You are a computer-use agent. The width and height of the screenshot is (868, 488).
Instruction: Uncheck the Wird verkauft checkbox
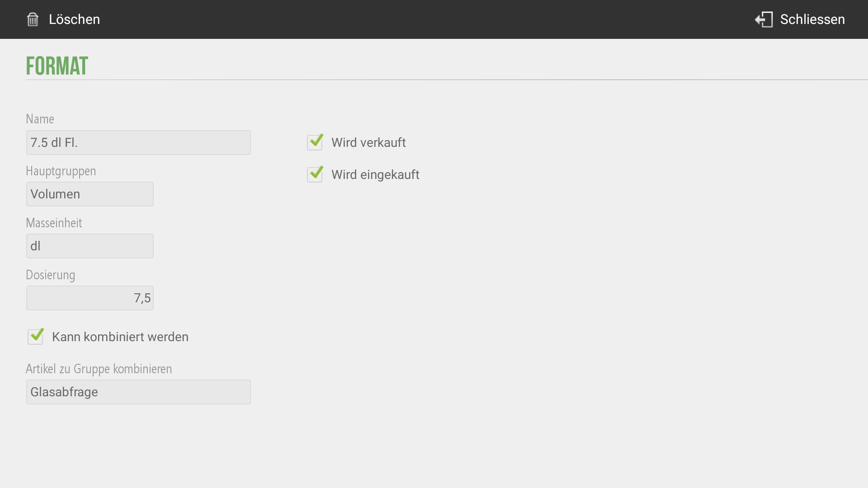(x=315, y=142)
